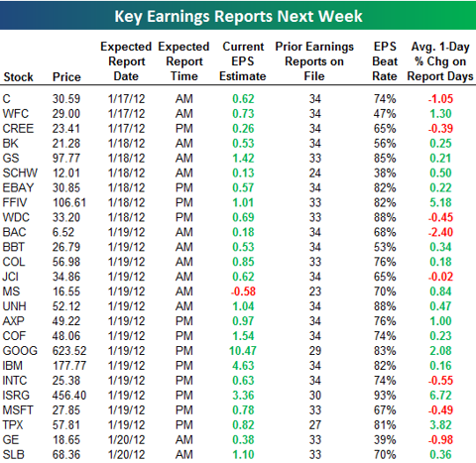The width and height of the screenshot is (476, 463).
Task: Click the price 106.61 for FFIV
Action: pyautogui.click(x=69, y=202)
